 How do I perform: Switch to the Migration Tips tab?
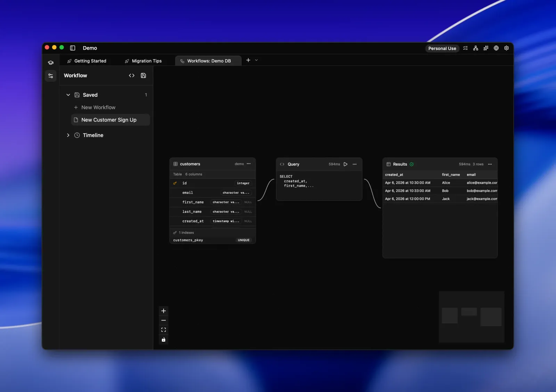(x=143, y=61)
